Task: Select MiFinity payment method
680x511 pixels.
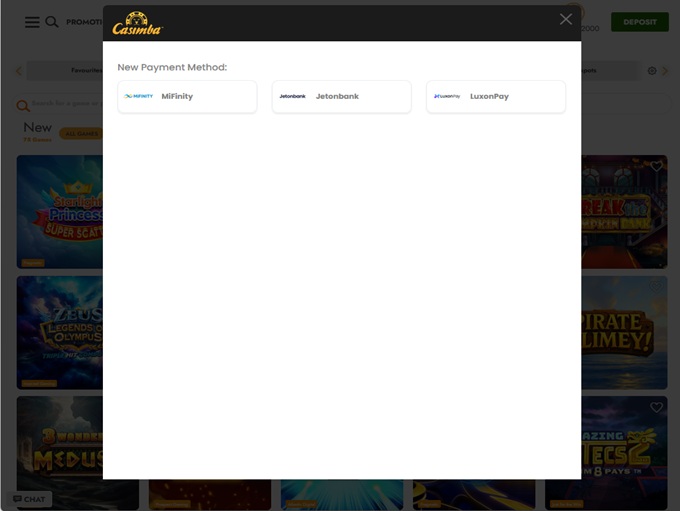Action: coord(187,97)
